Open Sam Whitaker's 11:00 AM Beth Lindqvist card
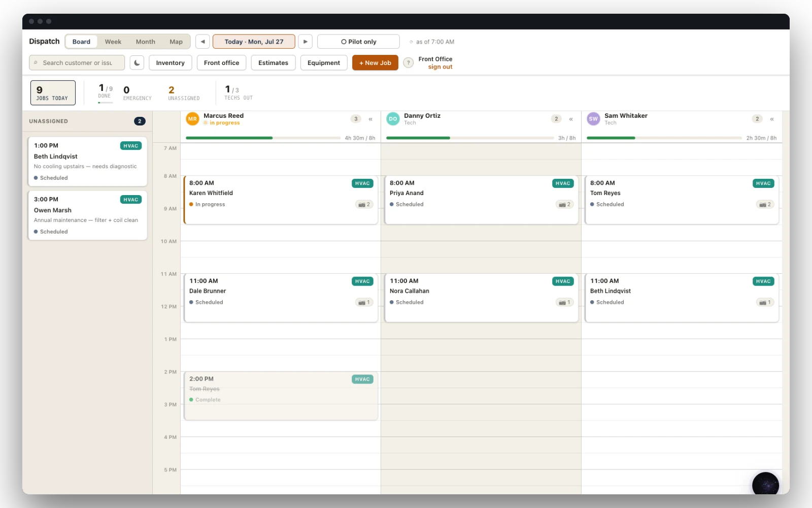Screen dimensions: 812x508 point(682,298)
